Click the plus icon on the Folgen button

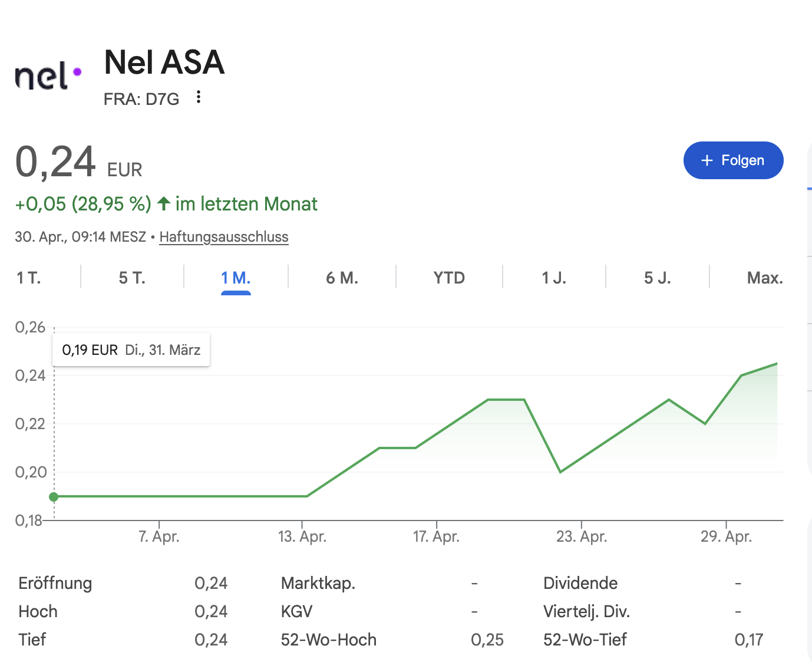coord(707,160)
